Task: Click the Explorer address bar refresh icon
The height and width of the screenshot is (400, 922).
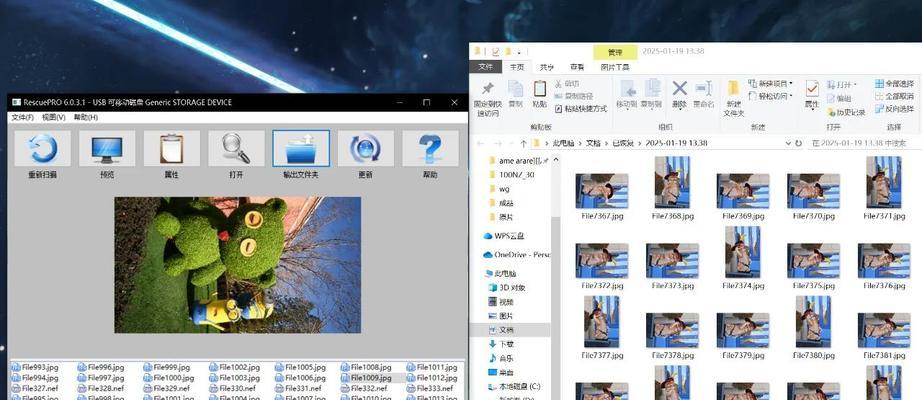Action: [798, 143]
